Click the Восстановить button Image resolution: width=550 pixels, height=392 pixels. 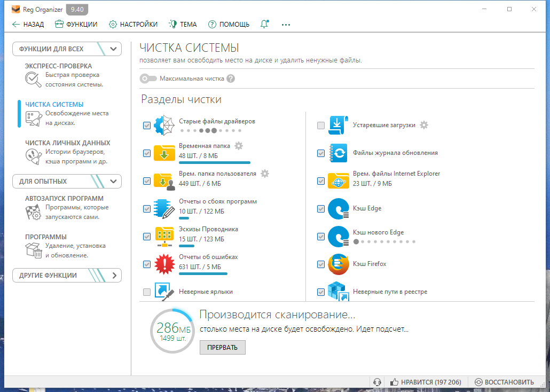pyautogui.click(x=504, y=382)
